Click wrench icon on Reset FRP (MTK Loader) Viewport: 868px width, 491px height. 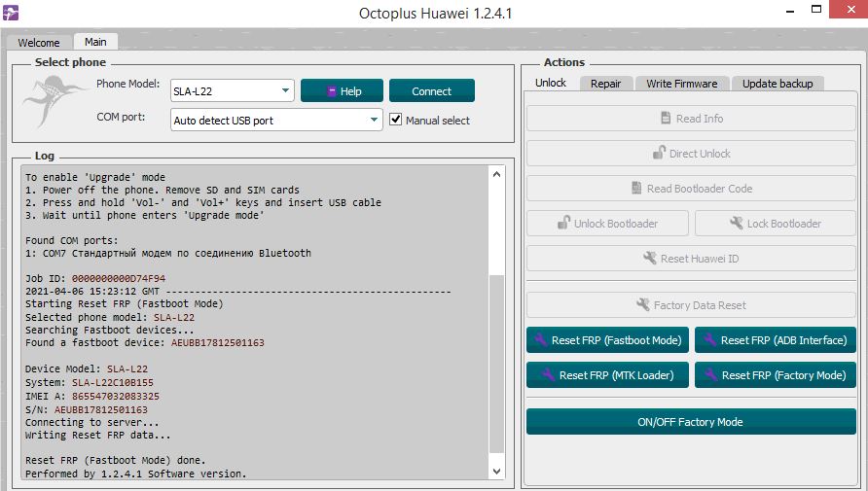coord(548,374)
